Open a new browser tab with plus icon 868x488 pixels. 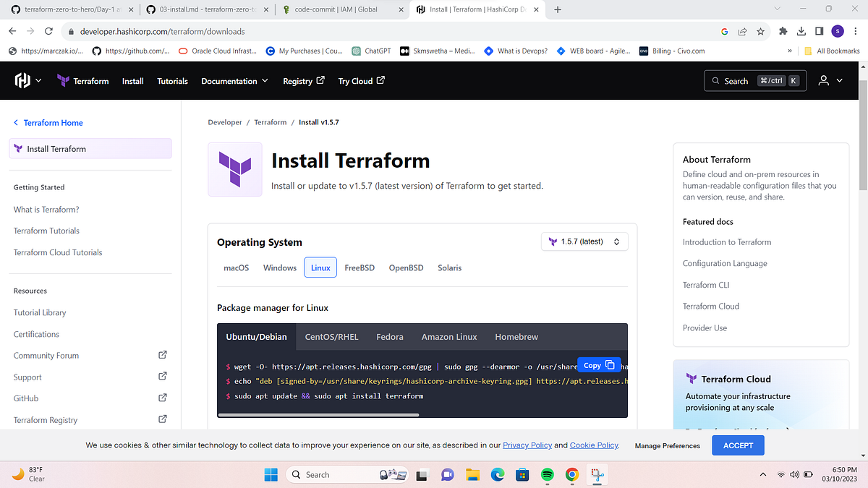coord(558,9)
